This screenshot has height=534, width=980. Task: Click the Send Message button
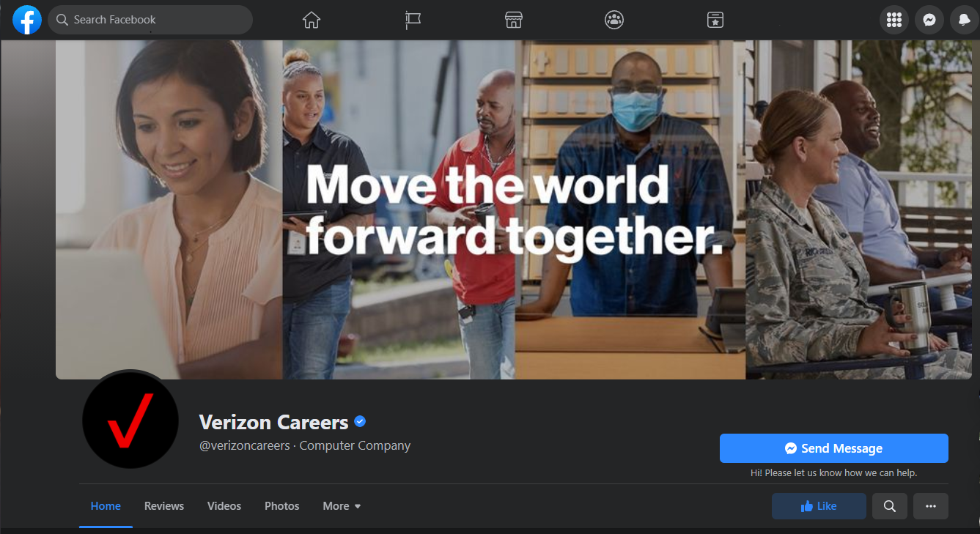[x=834, y=448]
